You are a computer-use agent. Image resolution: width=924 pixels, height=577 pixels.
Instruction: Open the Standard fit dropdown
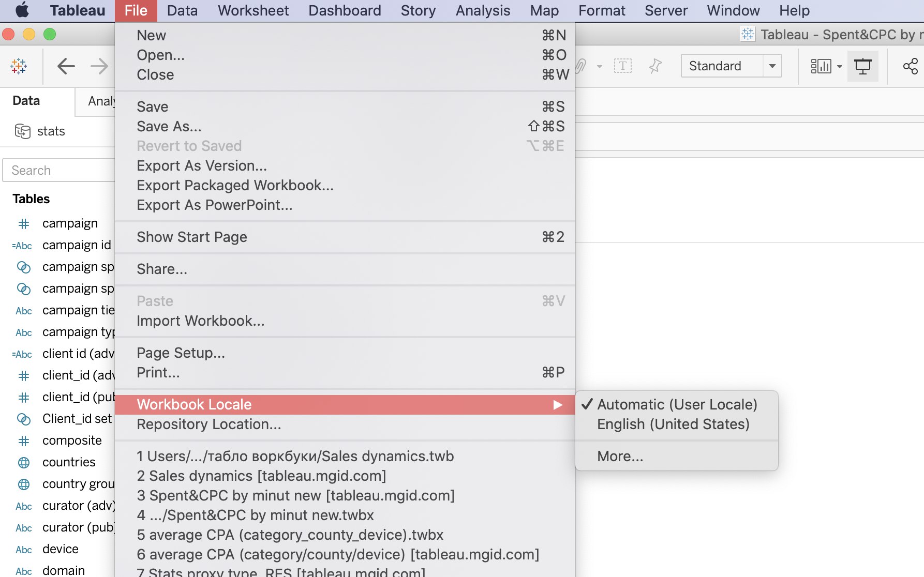point(731,66)
